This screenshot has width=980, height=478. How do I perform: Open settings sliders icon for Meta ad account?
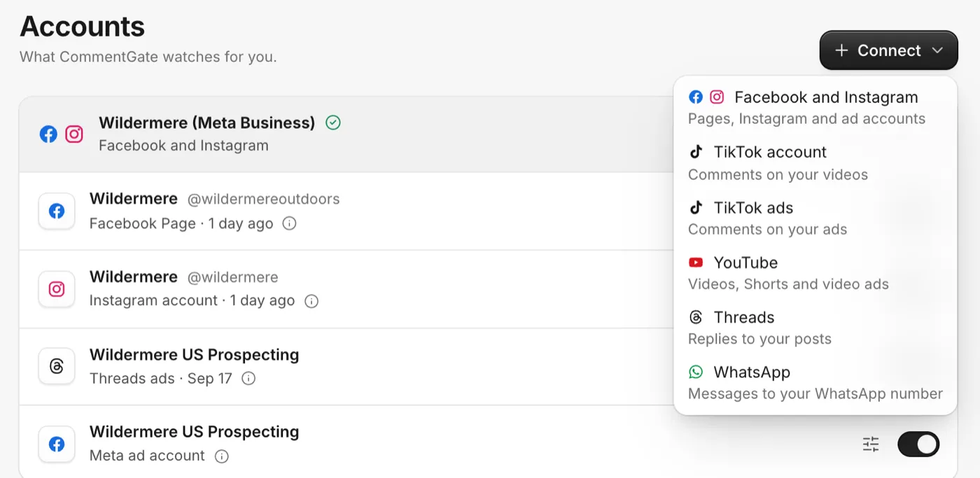click(871, 444)
